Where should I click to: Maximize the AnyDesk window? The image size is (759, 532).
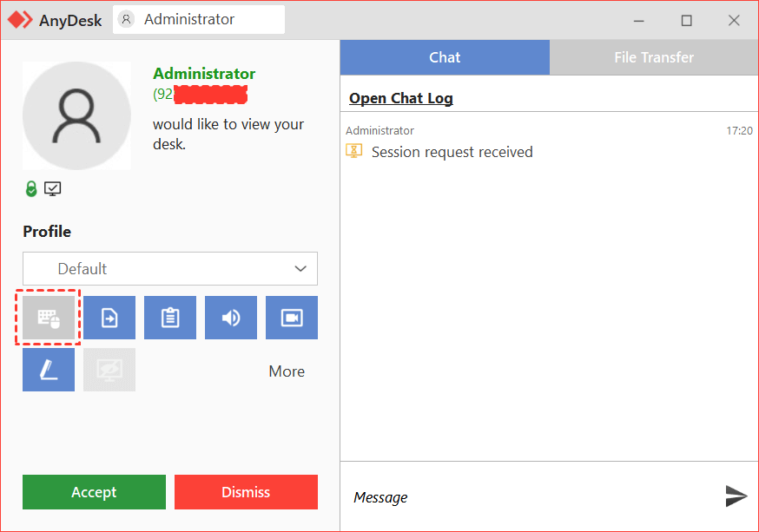pyautogui.click(x=686, y=20)
